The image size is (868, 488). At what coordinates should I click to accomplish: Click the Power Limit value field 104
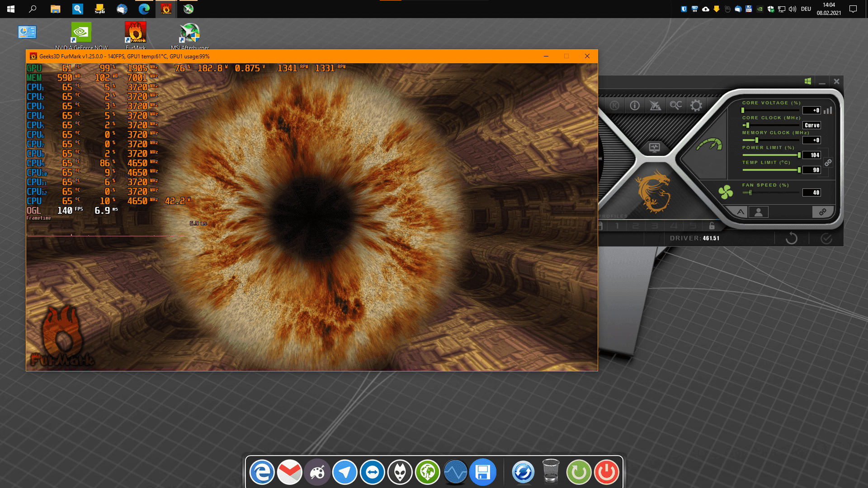pyautogui.click(x=812, y=155)
